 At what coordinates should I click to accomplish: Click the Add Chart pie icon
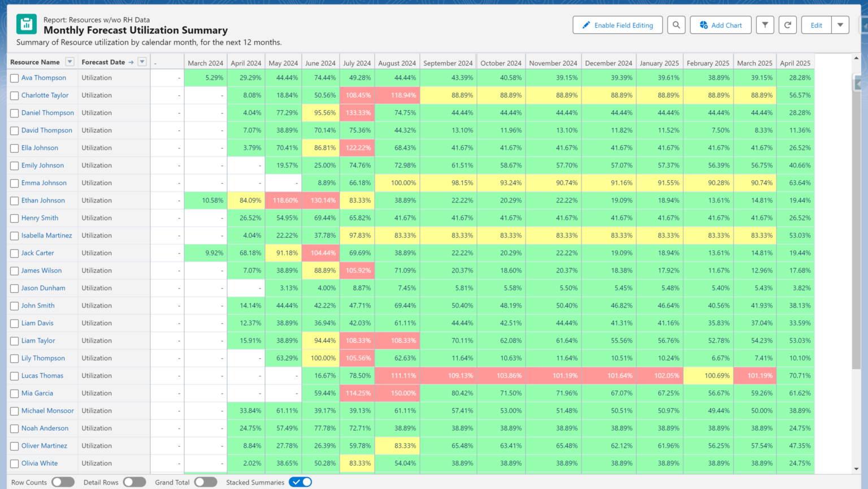pos(704,25)
